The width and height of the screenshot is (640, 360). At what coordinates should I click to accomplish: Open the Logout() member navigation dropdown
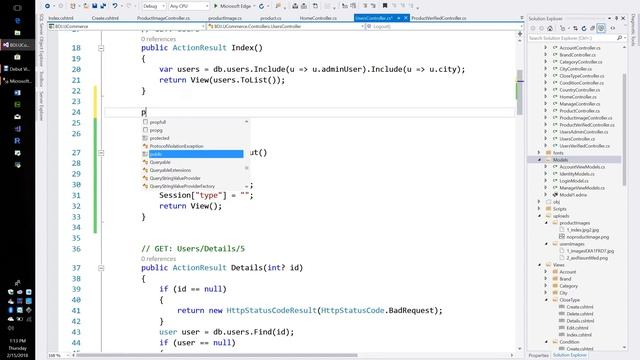pos(444,26)
